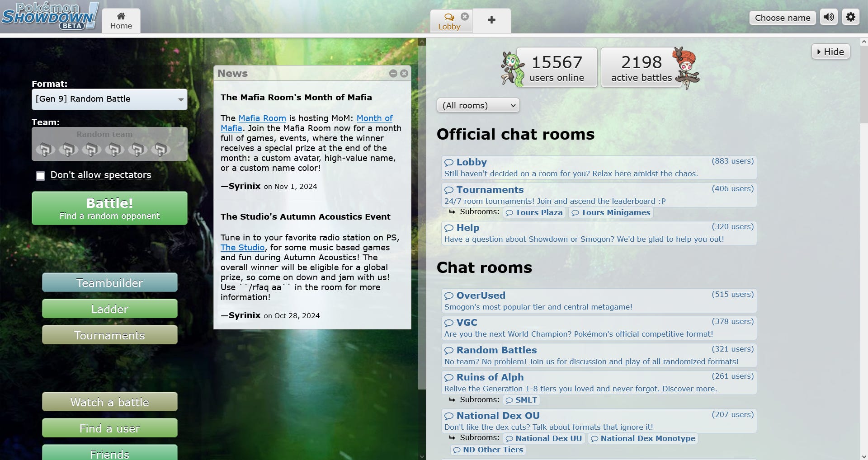Follow the Month of Mafia link

click(374, 118)
